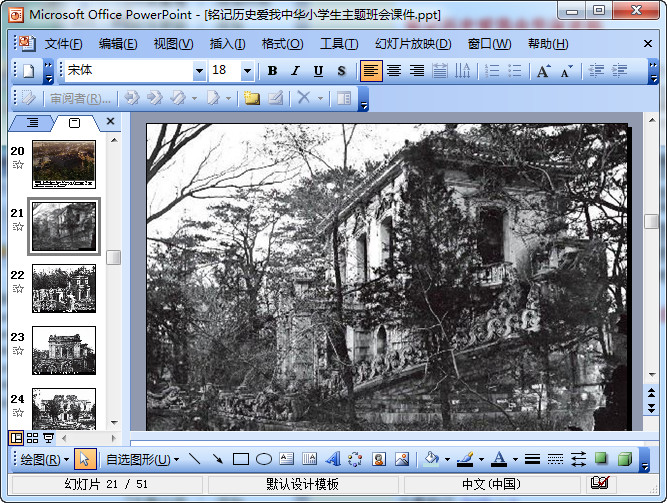Insert WordArt from drawing toolbar
Image resolution: width=667 pixels, height=503 pixels.
(x=333, y=459)
